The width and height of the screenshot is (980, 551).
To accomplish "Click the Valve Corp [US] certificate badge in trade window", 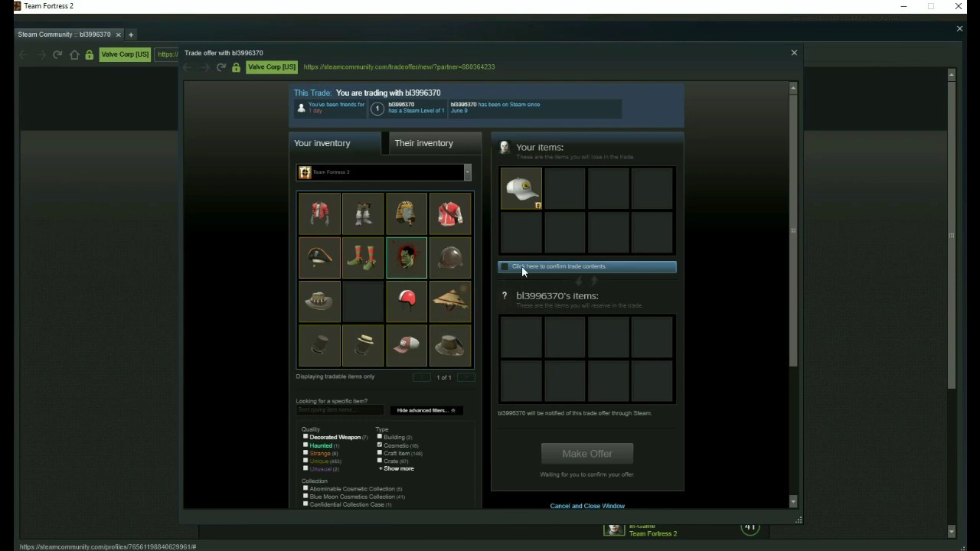I will 272,67.
